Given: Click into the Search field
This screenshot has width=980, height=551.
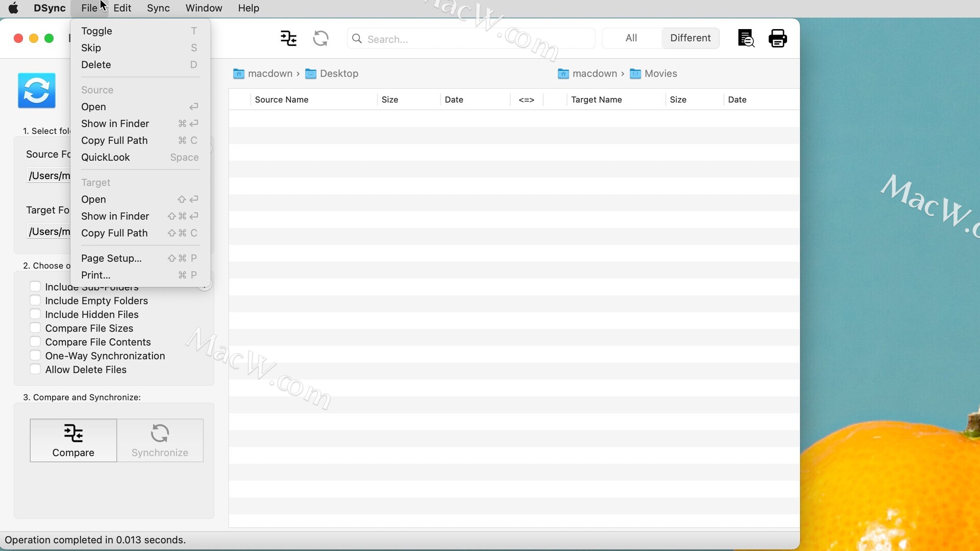Looking at the screenshot, I should coord(471,39).
